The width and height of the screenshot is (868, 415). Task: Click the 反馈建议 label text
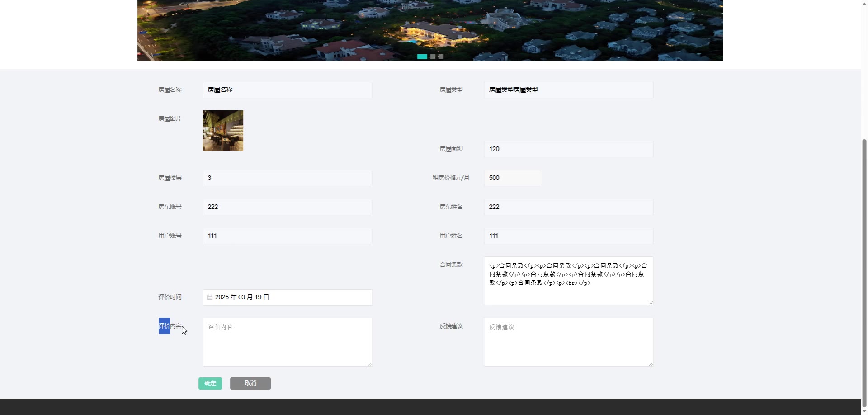pyautogui.click(x=451, y=326)
